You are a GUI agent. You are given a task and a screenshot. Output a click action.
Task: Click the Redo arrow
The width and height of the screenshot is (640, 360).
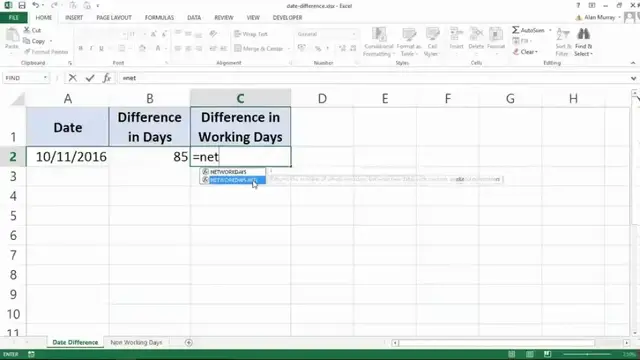pos(54,5)
